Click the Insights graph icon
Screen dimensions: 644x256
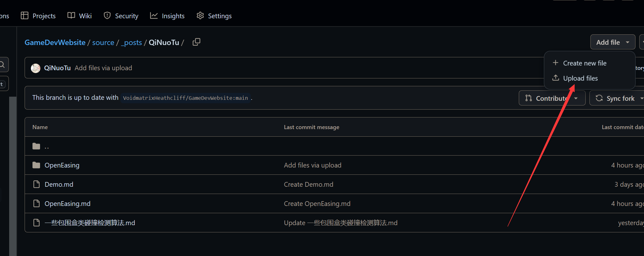154,15
